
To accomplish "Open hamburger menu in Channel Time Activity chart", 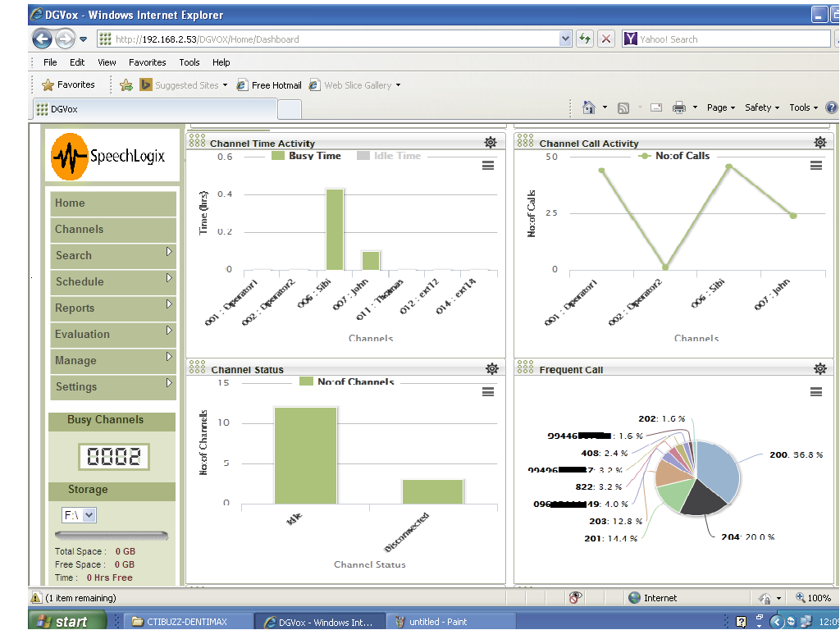I will tap(488, 166).
